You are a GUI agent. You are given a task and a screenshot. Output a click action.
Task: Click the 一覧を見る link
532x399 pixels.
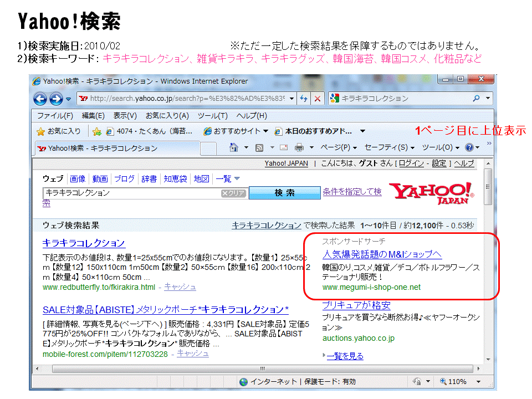point(345,356)
